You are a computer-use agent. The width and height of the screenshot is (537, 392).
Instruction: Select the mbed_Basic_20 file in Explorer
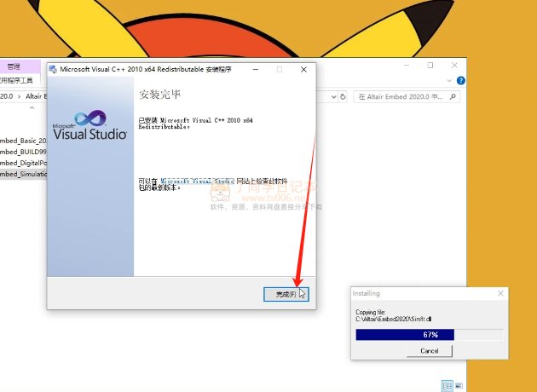23,141
